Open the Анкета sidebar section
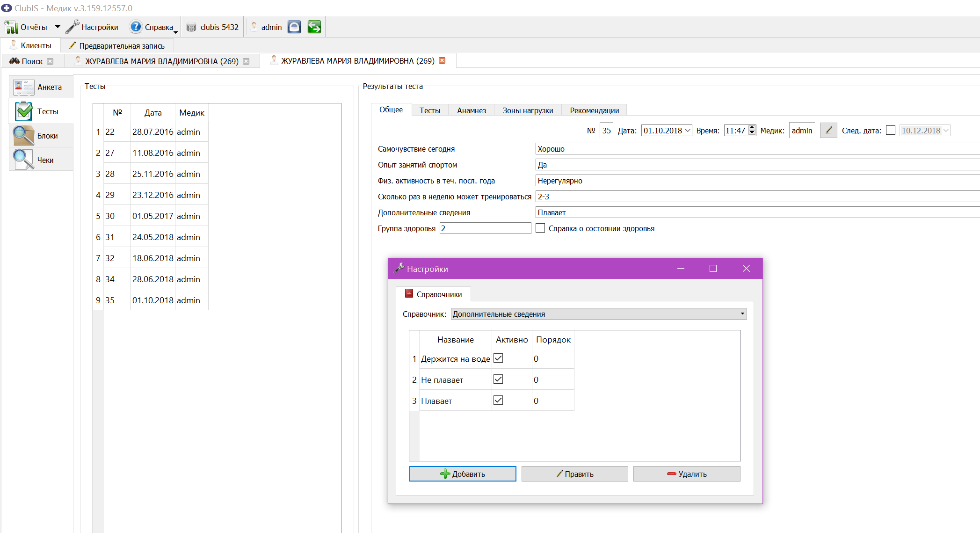Screen dimensions: 980x533 tap(41, 87)
